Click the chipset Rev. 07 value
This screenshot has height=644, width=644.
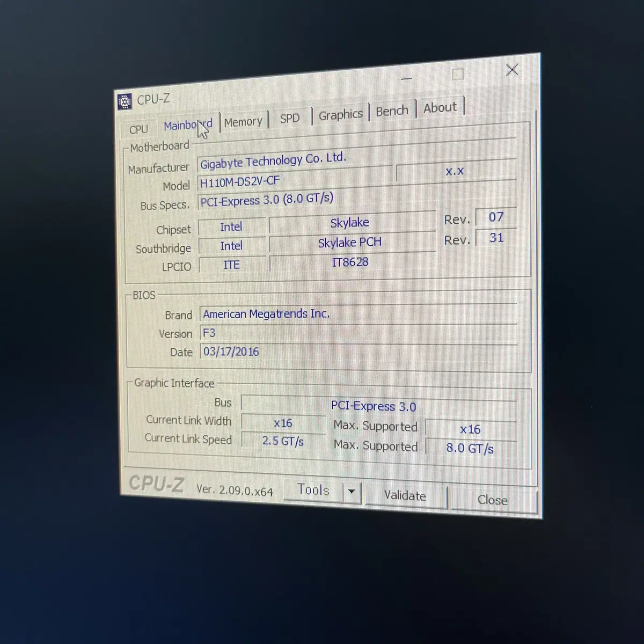click(x=496, y=217)
